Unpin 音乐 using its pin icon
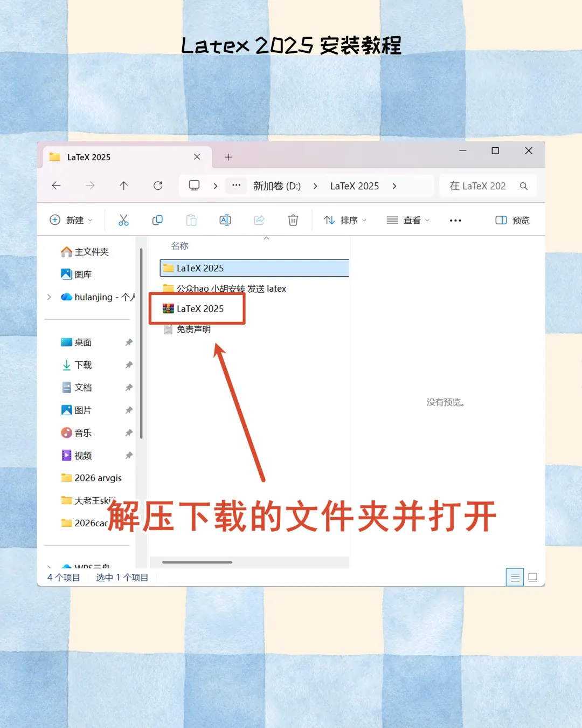This screenshot has height=728, width=582. 129,433
